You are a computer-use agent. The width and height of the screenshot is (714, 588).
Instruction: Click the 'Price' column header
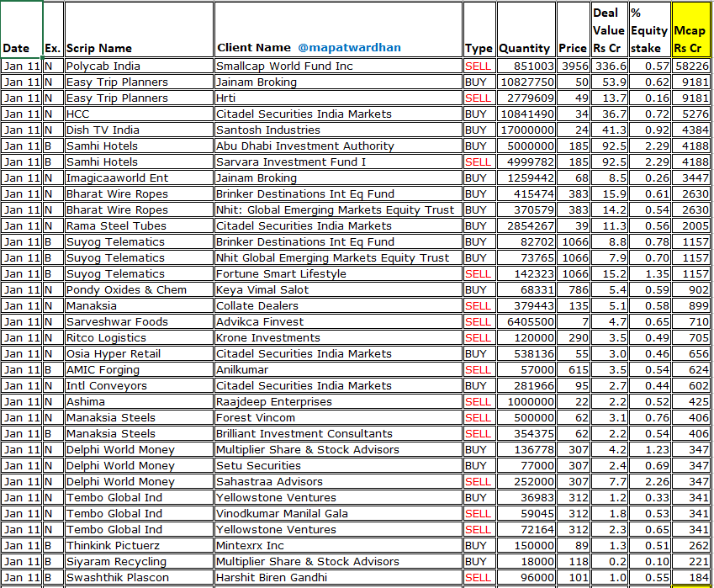click(573, 29)
